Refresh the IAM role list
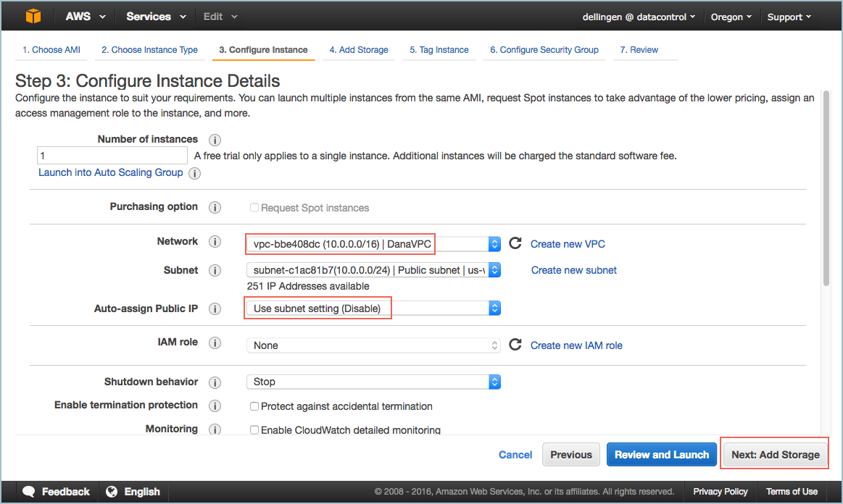The width and height of the screenshot is (843, 504). click(x=516, y=345)
